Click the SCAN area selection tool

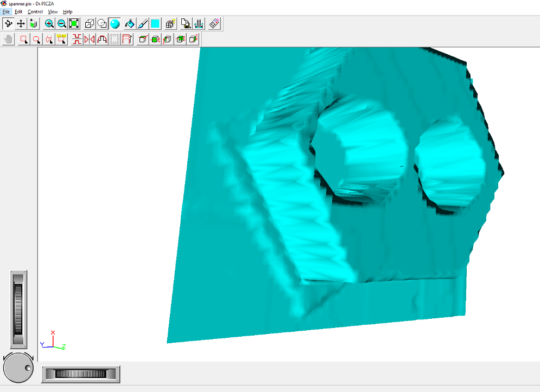pyautogui.click(x=61, y=39)
